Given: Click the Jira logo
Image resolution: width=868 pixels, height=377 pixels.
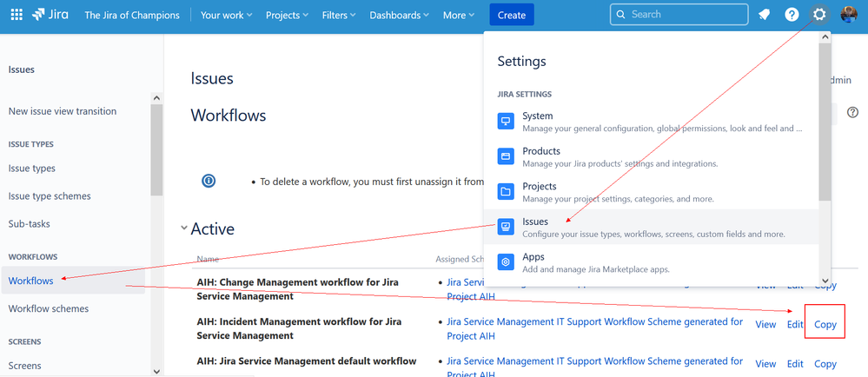Looking at the screenshot, I should [x=50, y=15].
